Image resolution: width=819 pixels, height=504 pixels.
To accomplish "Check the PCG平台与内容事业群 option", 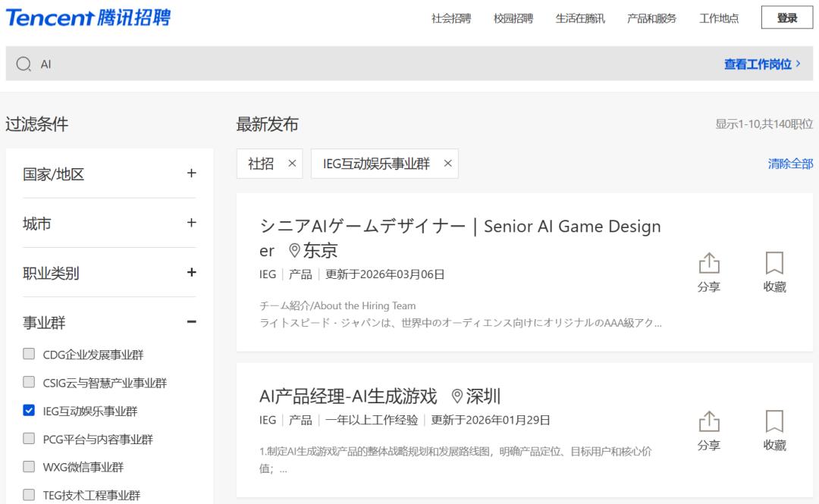I will pyautogui.click(x=29, y=439).
